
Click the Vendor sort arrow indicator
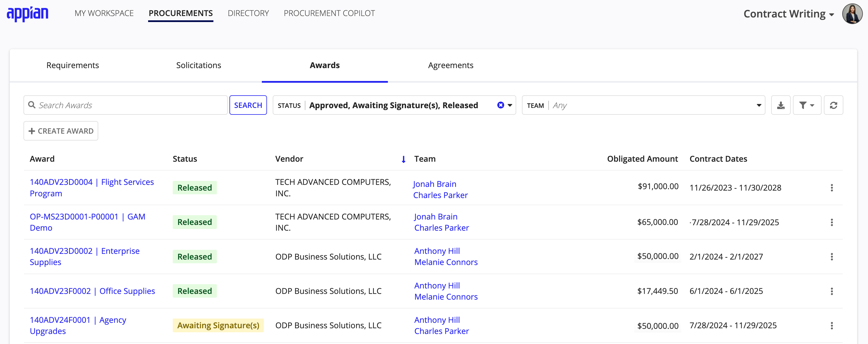pos(403,159)
